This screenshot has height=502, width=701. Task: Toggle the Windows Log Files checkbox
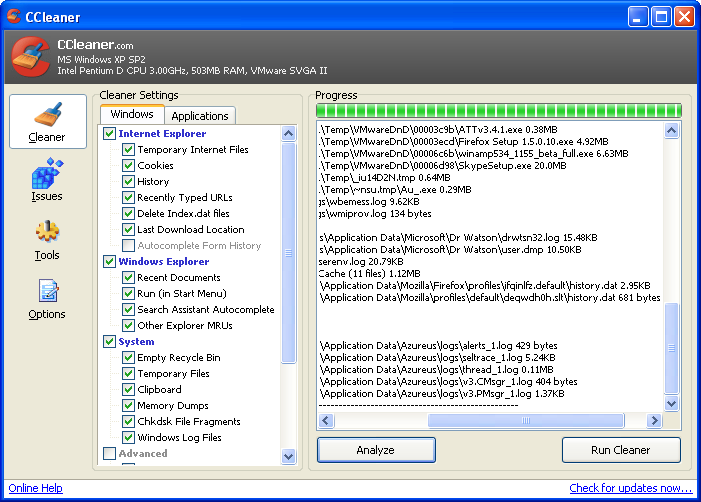coord(129,438)
